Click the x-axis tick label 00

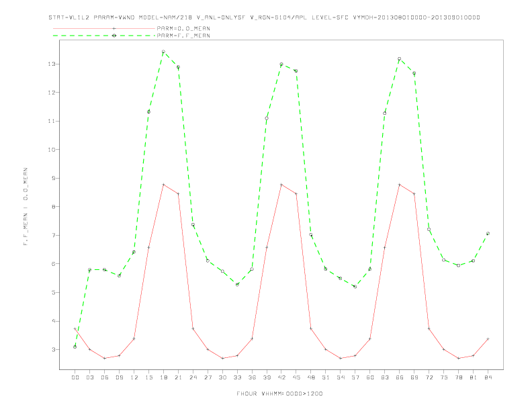(75, 377)
